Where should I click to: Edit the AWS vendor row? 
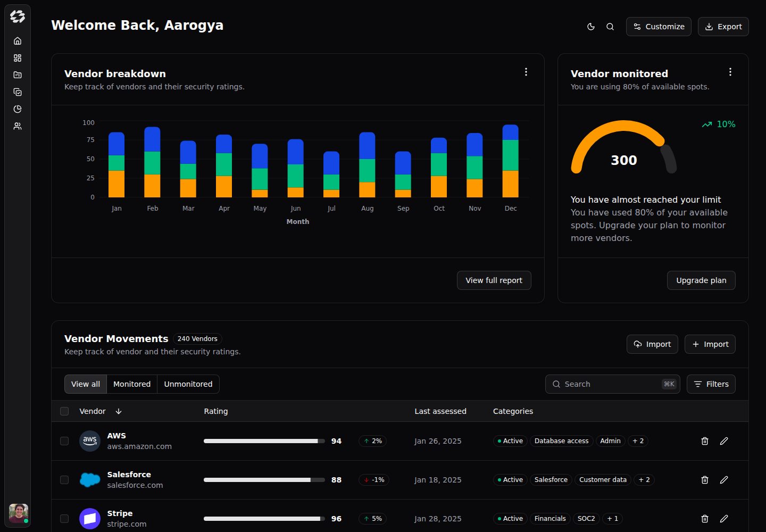(724, 441)
